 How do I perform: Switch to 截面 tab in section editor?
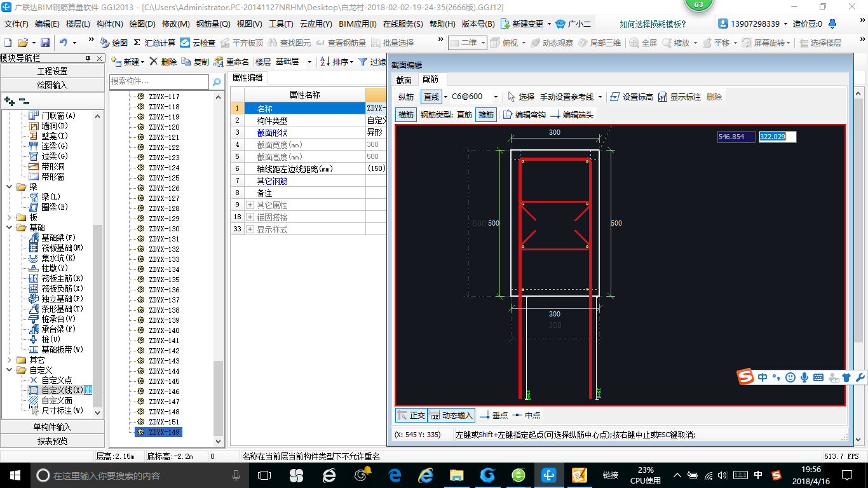pos(404,79)
